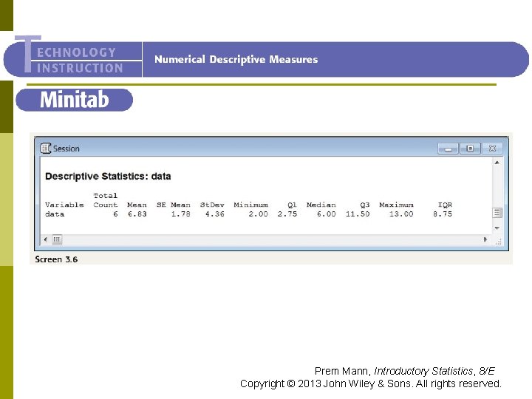Click the StDev value 4.36
This screenshot has height=399, width=532.
pyautogui.click(x=215, y=214)
